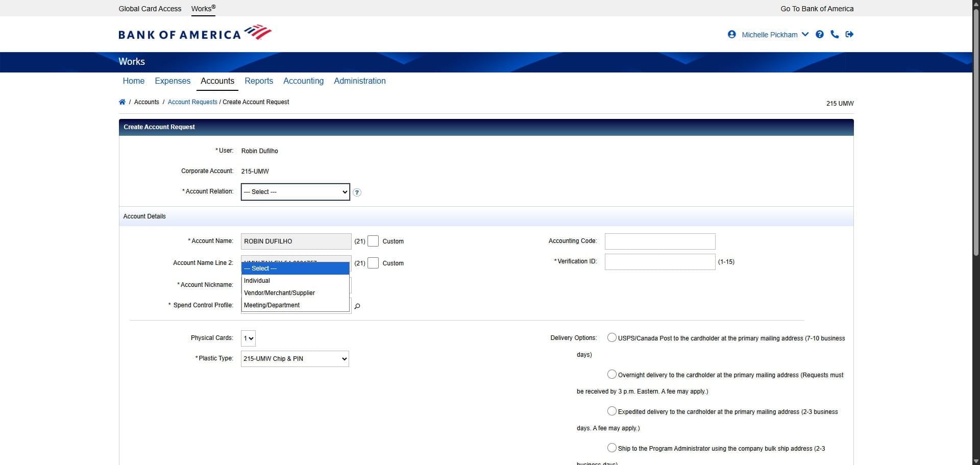Viewport: 980px width, 465px height.
Task: Select Individual from the open list
Action: 257,280
